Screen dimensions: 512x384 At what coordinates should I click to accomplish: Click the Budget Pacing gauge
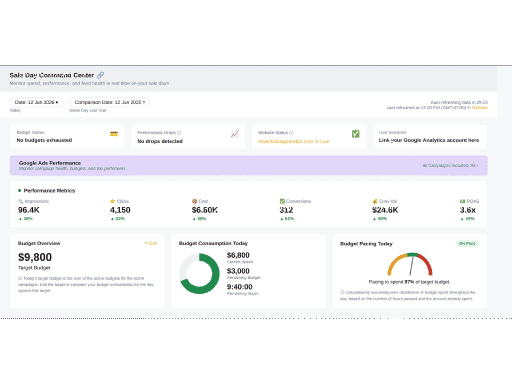[x=410, y=264]
